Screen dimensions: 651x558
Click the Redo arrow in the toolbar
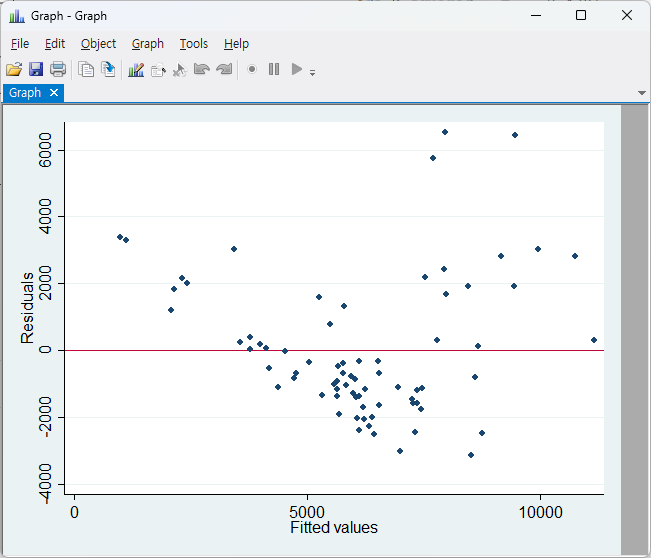224,70
